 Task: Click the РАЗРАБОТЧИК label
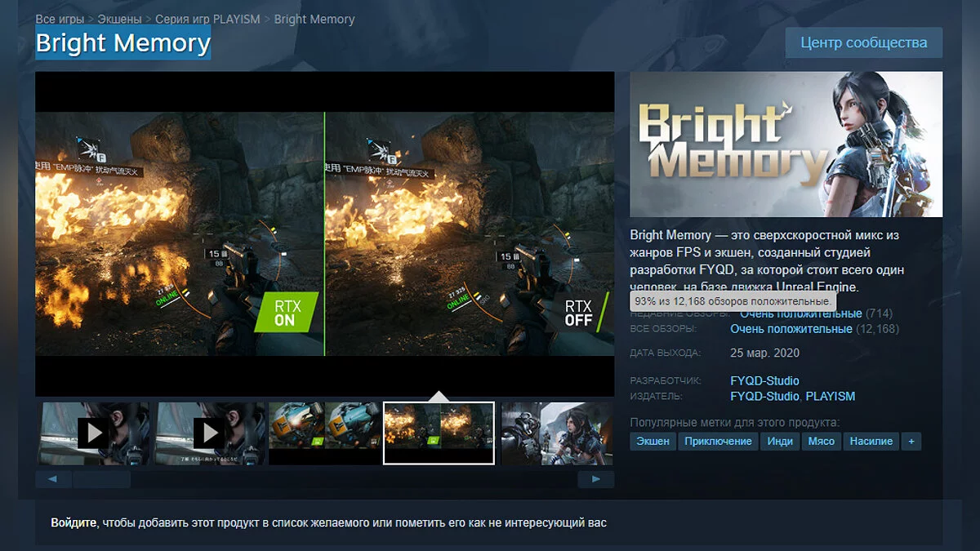(666, 381)
